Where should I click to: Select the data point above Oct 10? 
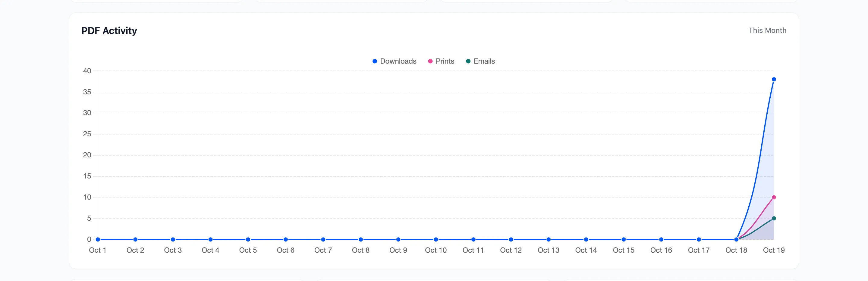point(436,240)
